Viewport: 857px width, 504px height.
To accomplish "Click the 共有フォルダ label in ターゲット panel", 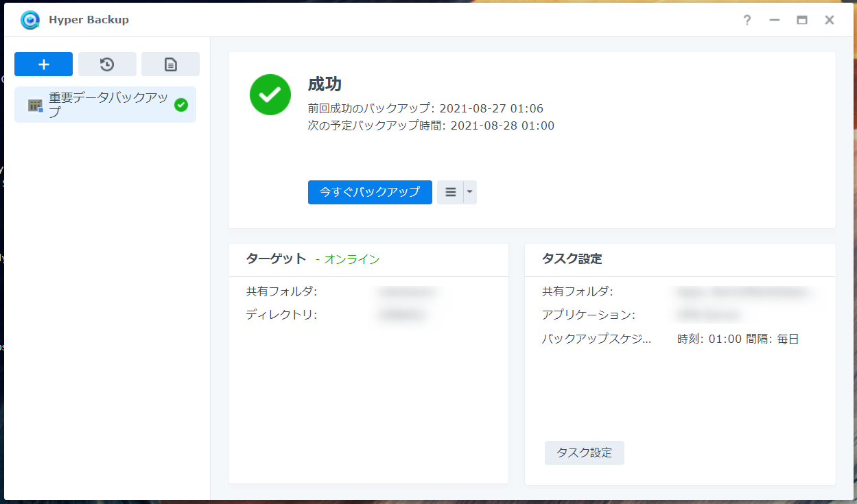I will pyautogui.click(x=281, y=291).
